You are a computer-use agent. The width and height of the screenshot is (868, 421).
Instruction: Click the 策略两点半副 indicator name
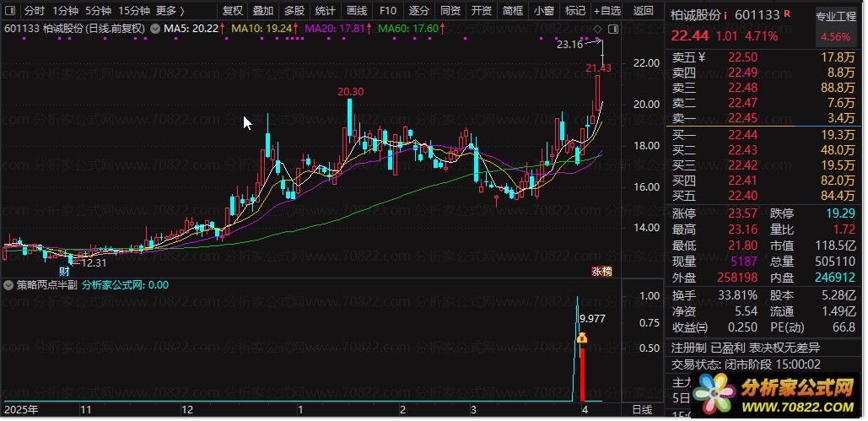[x=46, y=285]
